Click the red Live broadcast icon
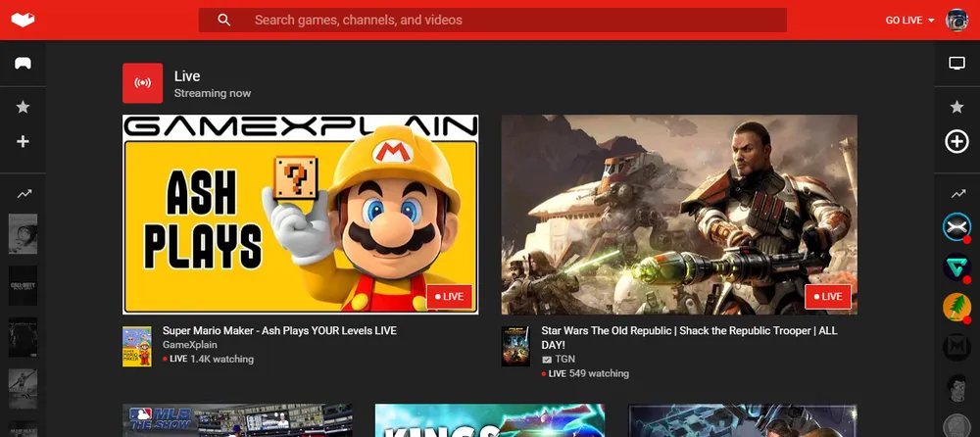 tap(142, 83)
